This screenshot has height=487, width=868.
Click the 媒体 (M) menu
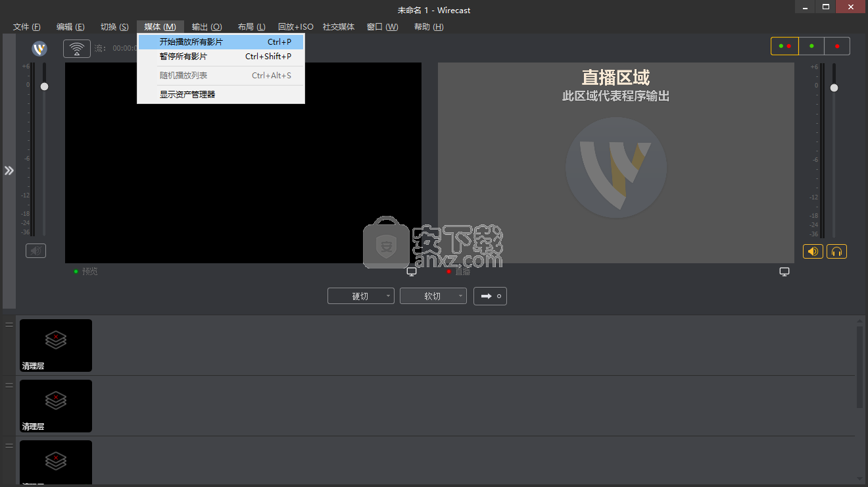click(x=160, y=27)
